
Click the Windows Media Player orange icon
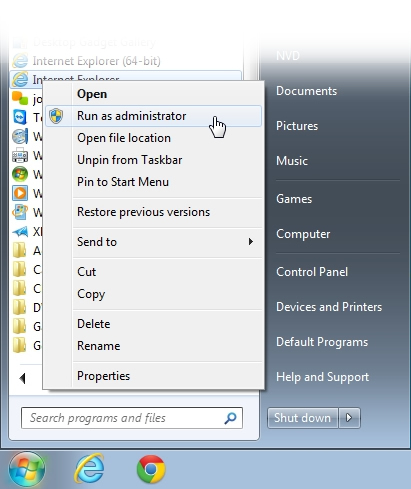20,193
